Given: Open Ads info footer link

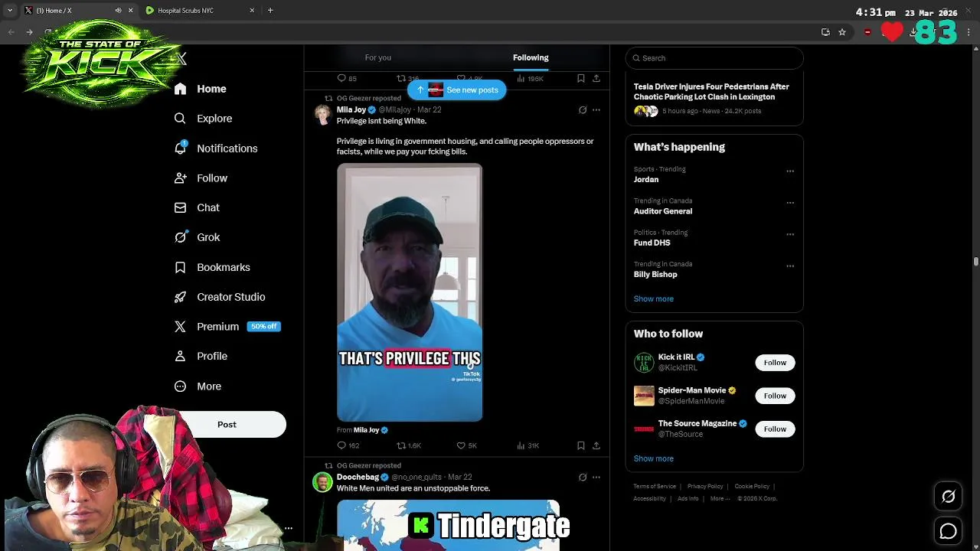Looking at the screenshot, I should pos(688,499).
